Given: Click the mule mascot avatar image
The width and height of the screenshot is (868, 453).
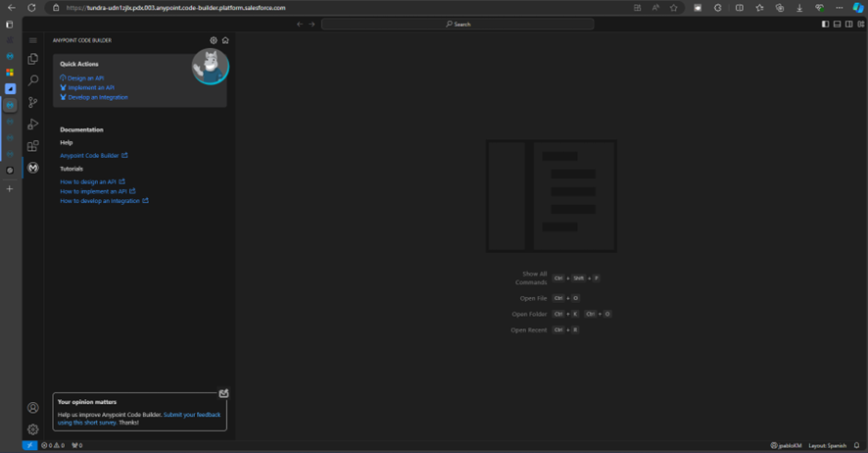Looking at the screenshot, I should pos(211,67).
